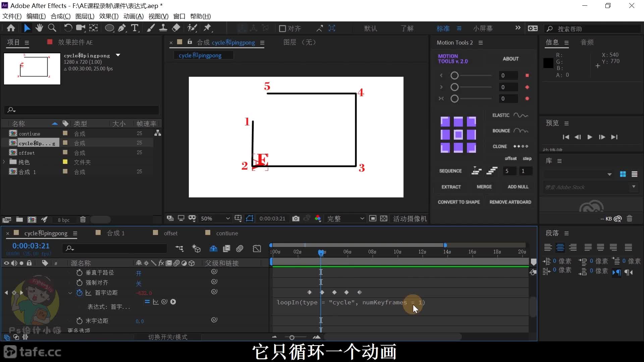Select the Selection arrow tool
This screenshot has width=644, height=362.
pos(27,28)
